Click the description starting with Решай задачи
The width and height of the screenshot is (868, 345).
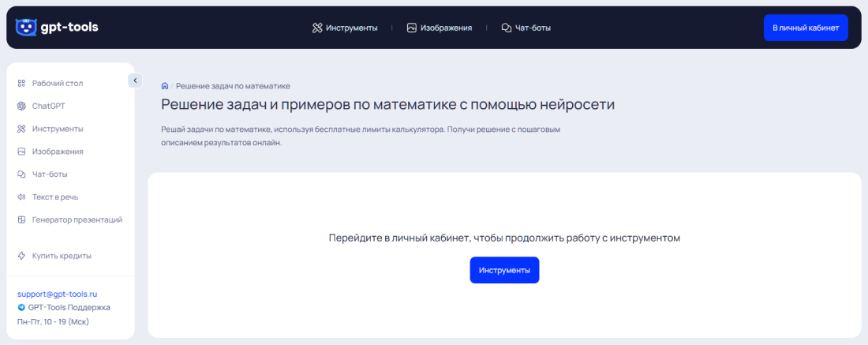point(361,136)
